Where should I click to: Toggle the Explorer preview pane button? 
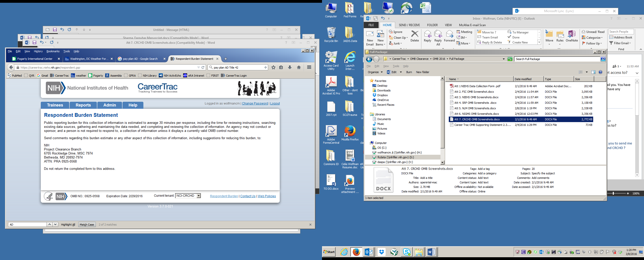pyautogui.click(x=593, y=72)
